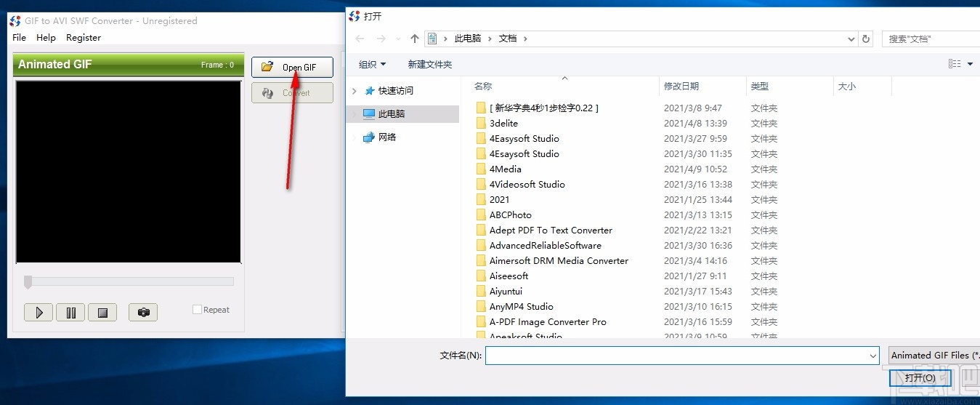Open the Help menu

coord(46,38)
